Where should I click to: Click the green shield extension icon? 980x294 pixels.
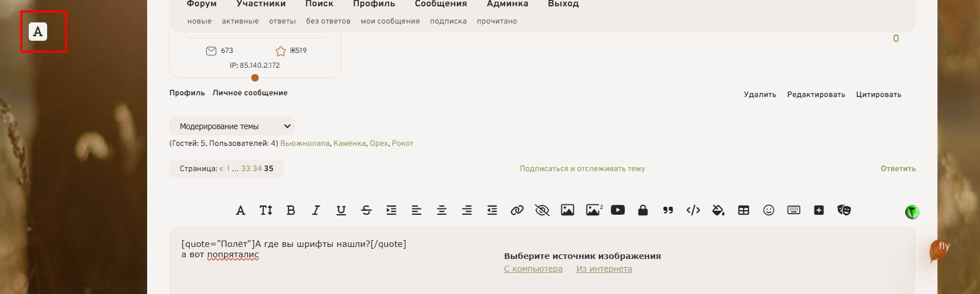pyautogui.click(x=912, y=212)
